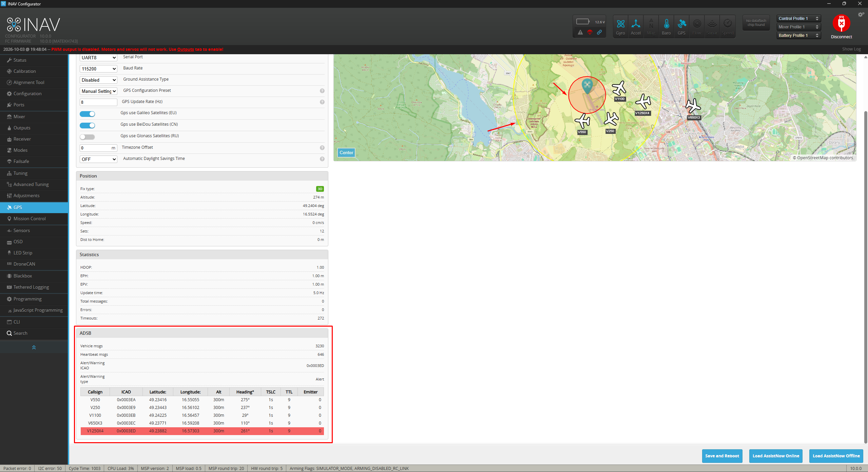Open the Mission Control tab
Screen dimensions: 868x472
coord(34,219)
